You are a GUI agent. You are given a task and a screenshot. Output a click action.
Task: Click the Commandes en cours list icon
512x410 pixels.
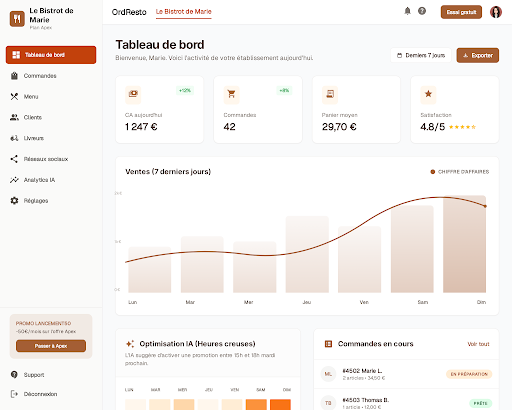point(328,344)
